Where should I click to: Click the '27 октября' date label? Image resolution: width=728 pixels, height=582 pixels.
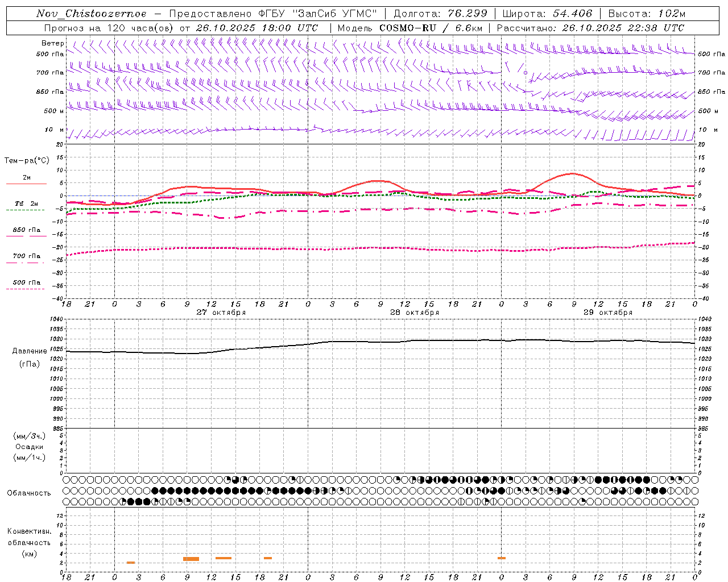point(221,313)
